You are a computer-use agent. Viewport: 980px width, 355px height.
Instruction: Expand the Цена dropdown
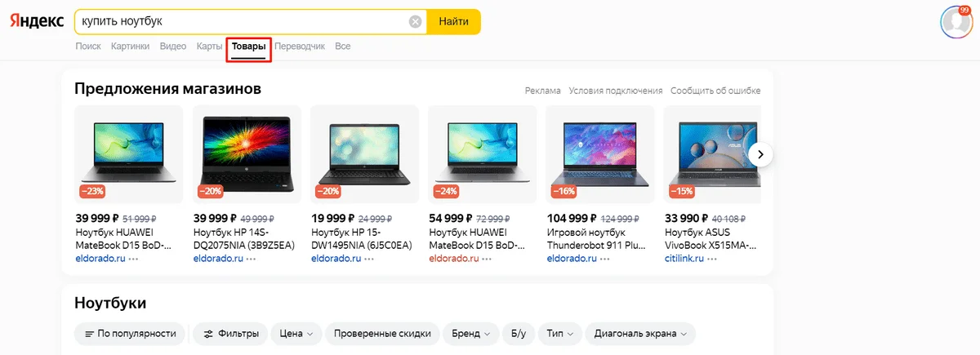[296, 333]
